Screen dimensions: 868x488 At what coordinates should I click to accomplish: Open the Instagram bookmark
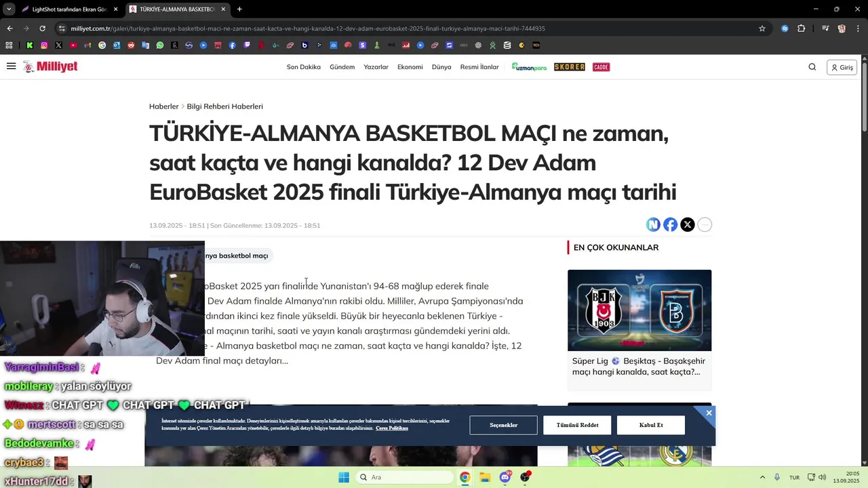(x=44, y=45)
